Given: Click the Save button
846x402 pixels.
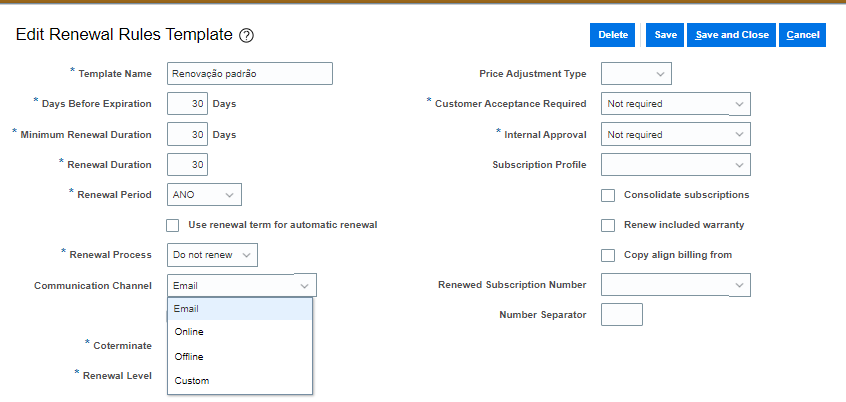Looking at the screenshot, I should (x=665, y=35).
